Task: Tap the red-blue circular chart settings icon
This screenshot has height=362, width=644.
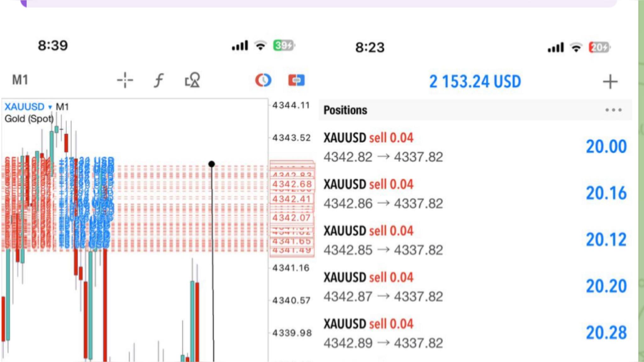Action: (x=263, y=80)
